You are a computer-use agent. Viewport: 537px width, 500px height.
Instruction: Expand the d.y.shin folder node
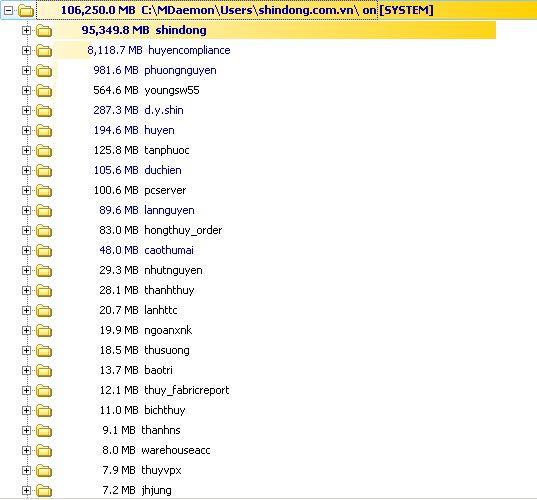pos(26,111)
